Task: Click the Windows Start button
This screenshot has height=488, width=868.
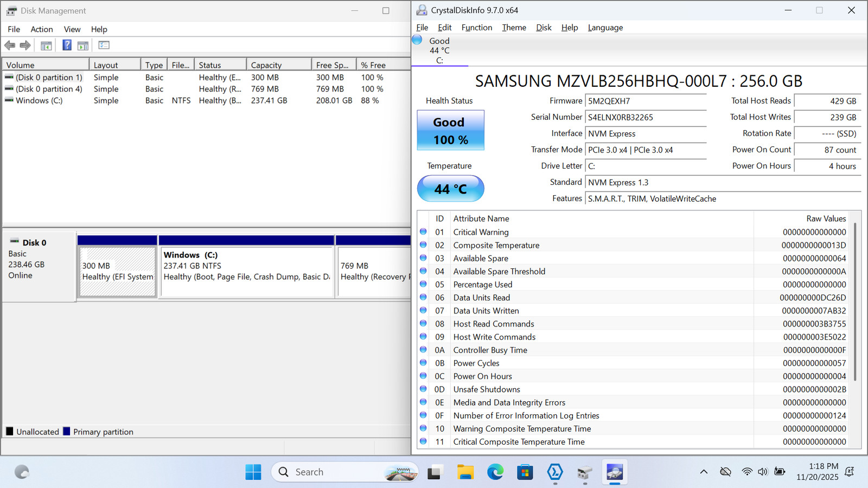Action: pyautogui.click(x=253, y=472)
